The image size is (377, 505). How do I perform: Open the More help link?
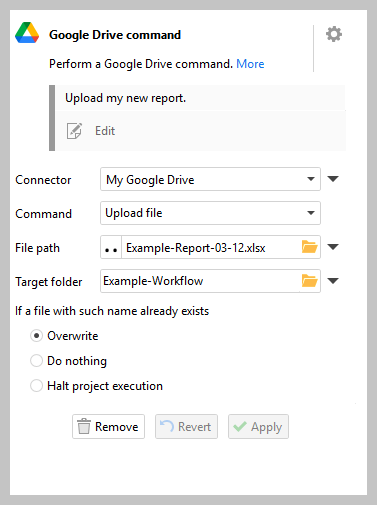250,64
